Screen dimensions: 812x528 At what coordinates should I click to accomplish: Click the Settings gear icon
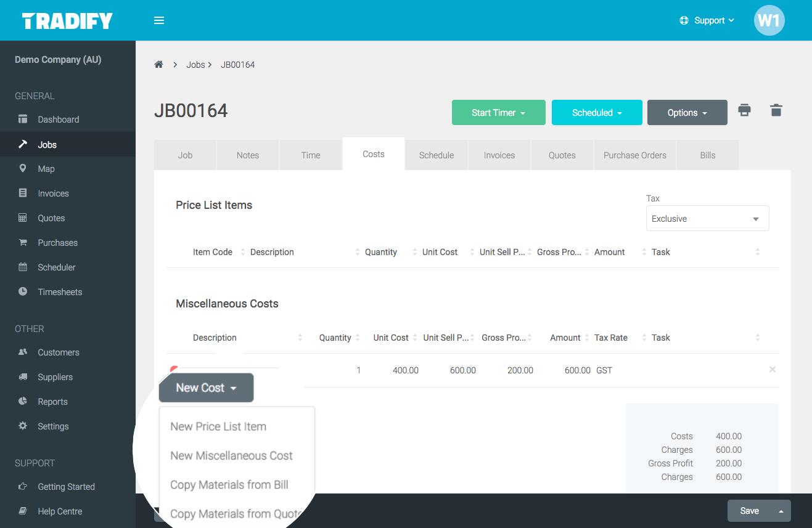pos(23,426)
